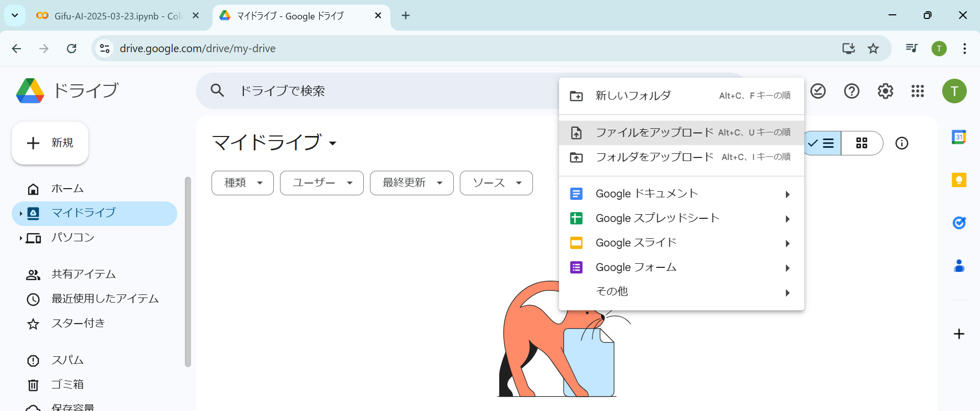Select Google スプレッドシート menu item
Screen dimensions: 980x411
682,219
